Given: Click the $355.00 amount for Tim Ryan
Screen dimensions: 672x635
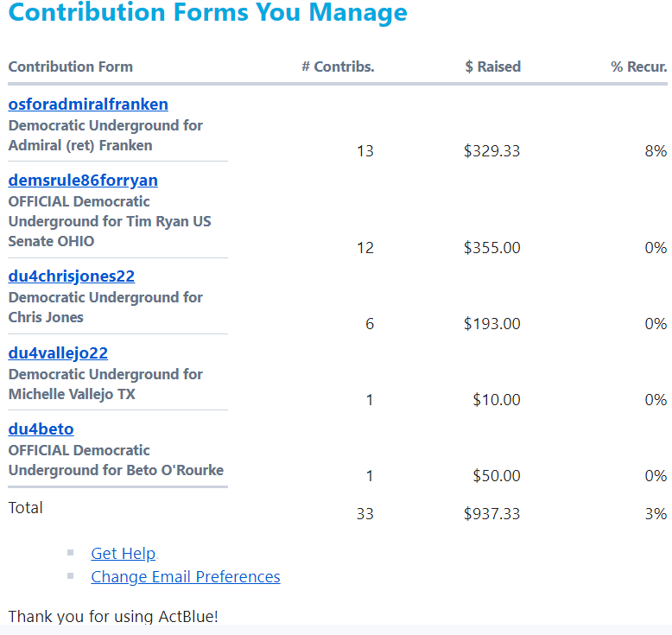Looking at the screenshot, I should pyautogui.click(x=491, y=248).
